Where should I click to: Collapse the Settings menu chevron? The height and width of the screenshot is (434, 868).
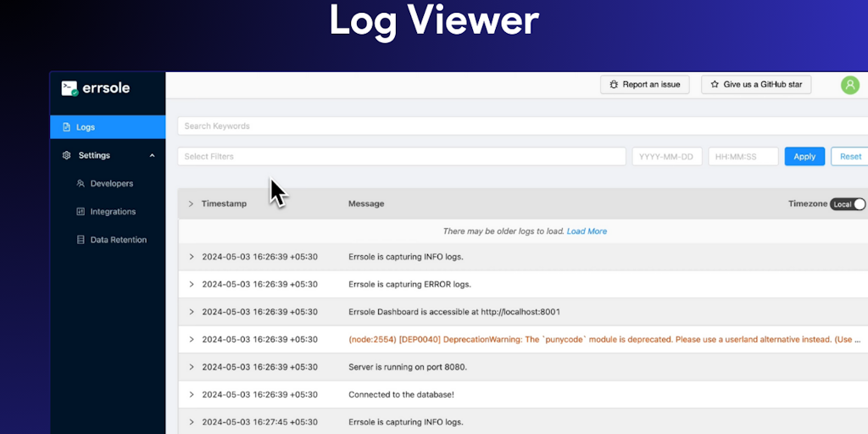click(x=153, y=156)
